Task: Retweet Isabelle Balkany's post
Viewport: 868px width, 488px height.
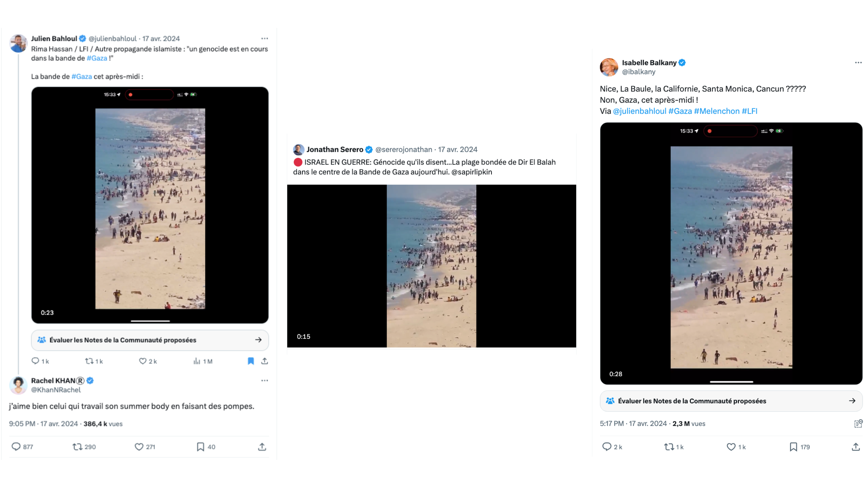Action: tap(669, 447)
